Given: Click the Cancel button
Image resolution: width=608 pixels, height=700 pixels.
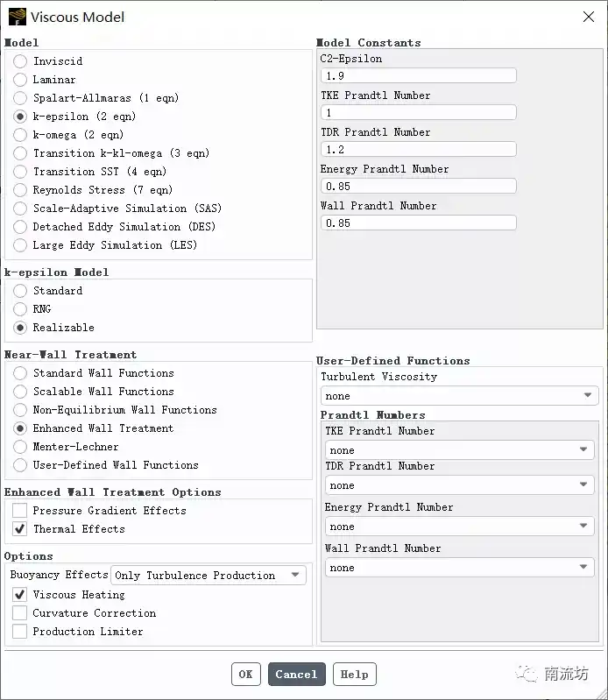Looking at the screenshot, I should 296,674.
